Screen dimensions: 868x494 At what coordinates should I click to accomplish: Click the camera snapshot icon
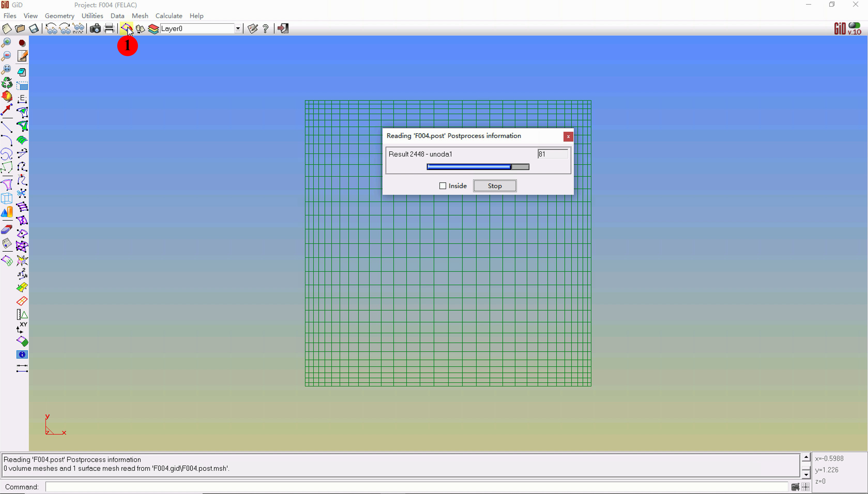[95, 28]
